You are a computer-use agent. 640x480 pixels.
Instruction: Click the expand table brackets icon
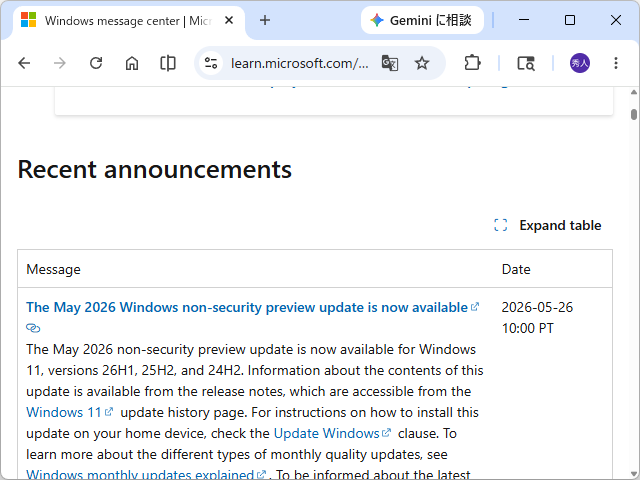(x=500, y=225)
